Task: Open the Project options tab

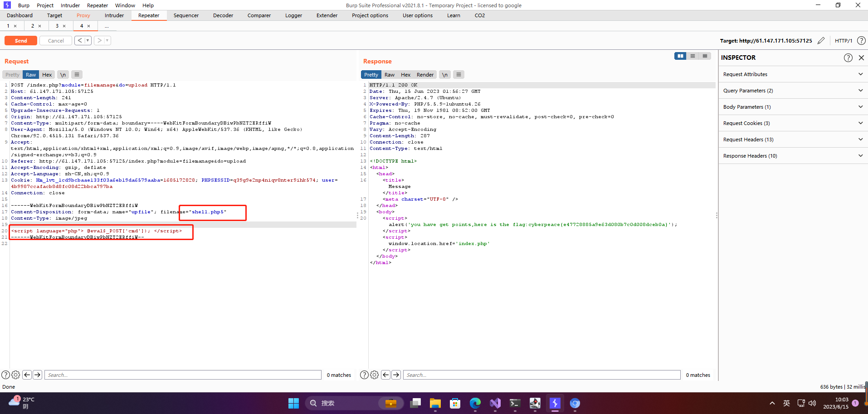Action: [370, 15]
